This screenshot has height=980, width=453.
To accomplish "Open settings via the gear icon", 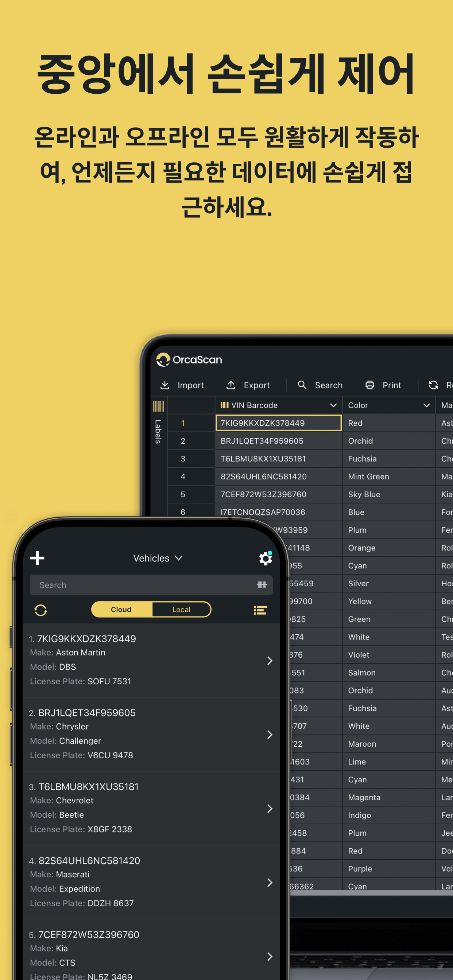I will (x=265, y=558).
